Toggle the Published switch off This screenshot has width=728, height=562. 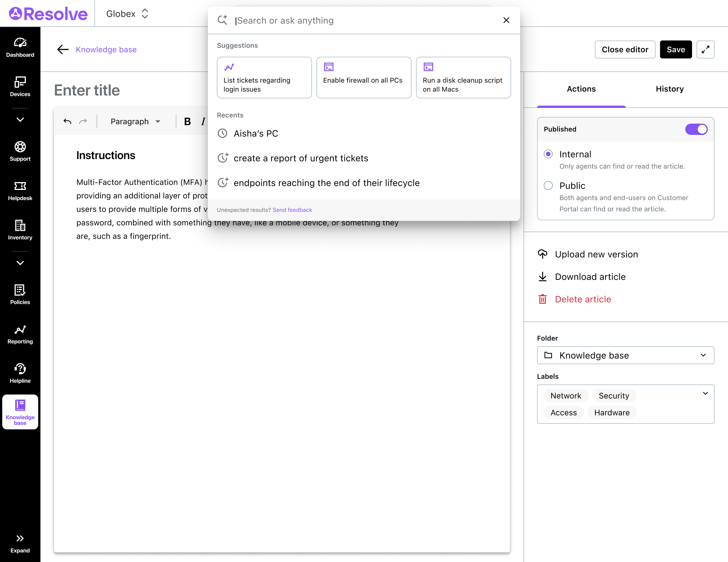(x=696, y=129)
